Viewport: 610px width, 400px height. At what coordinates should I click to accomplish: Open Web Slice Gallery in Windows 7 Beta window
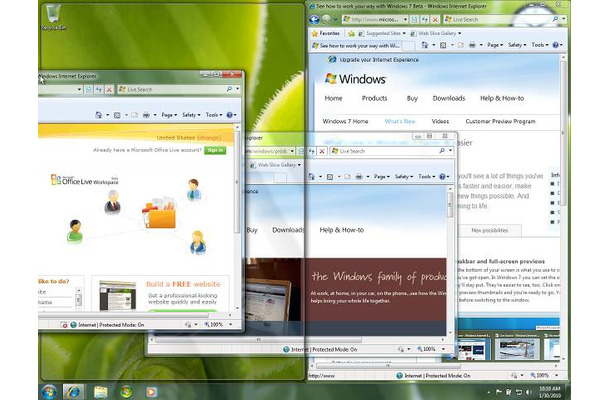click(x=436, y=33)
